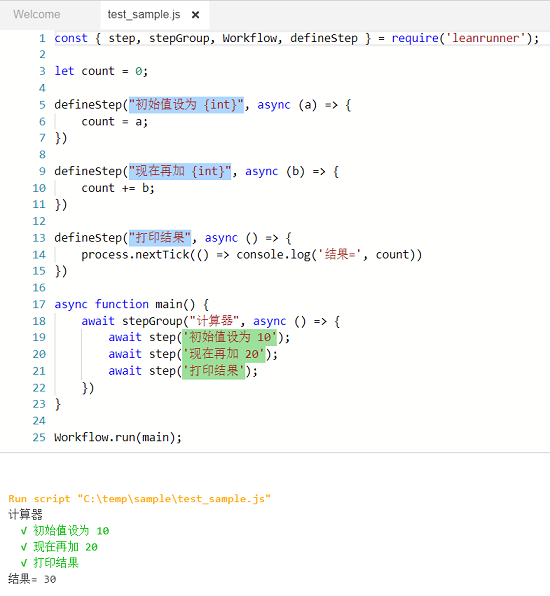This screenshot has width=550, height=596.
Task: Close the test_sample.js tab
Action: click(x=195, y=15)
